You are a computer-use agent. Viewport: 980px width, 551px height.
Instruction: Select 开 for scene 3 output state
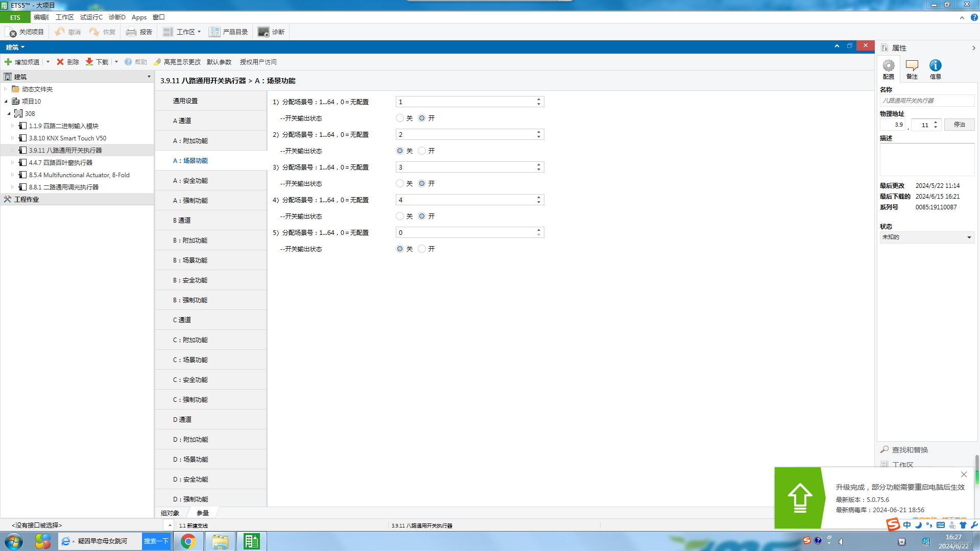click(x=422, y=183)
